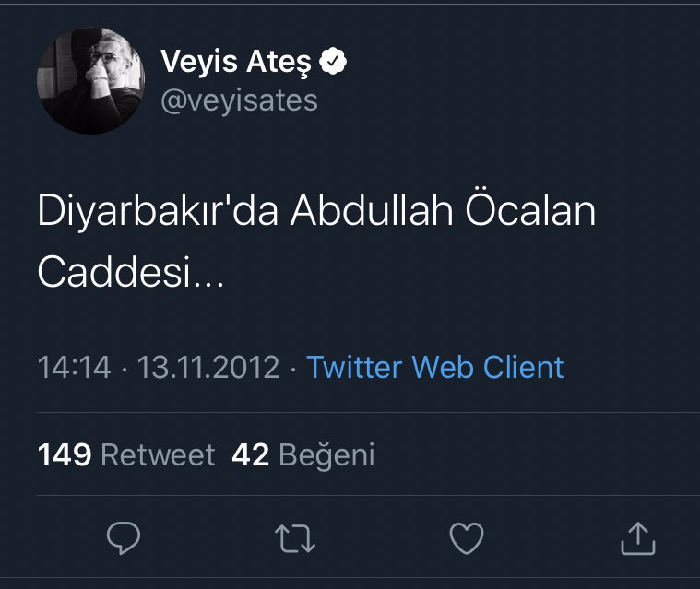
Task: Open the share menu icon
Action: point(636,538)
